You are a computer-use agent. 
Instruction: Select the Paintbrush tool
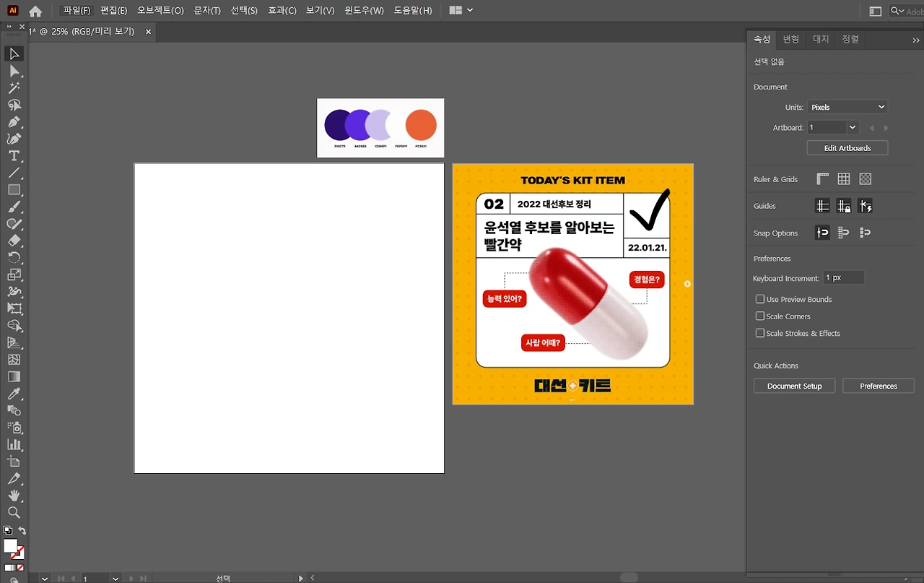pyautogui.click(x=14, y=207)
